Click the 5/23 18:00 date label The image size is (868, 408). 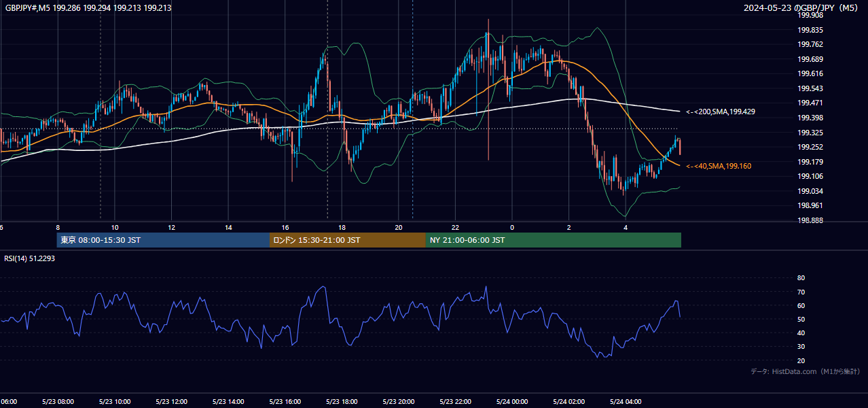[342, 401]
